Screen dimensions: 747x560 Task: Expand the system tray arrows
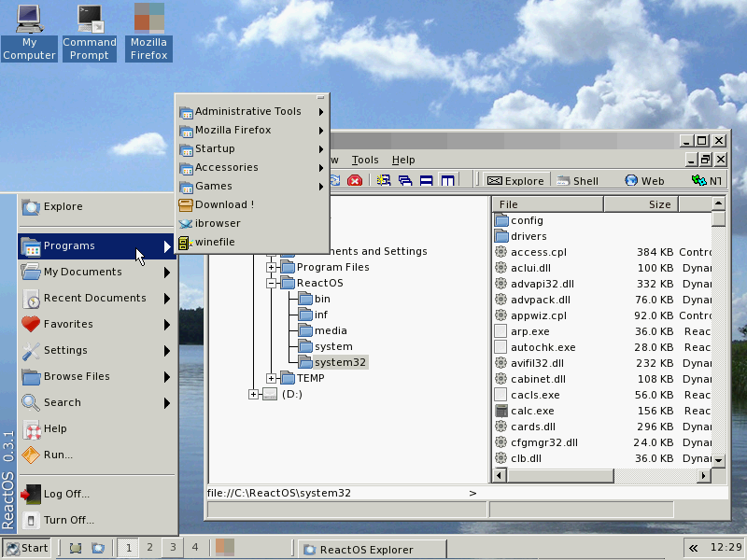coord(693,548)
